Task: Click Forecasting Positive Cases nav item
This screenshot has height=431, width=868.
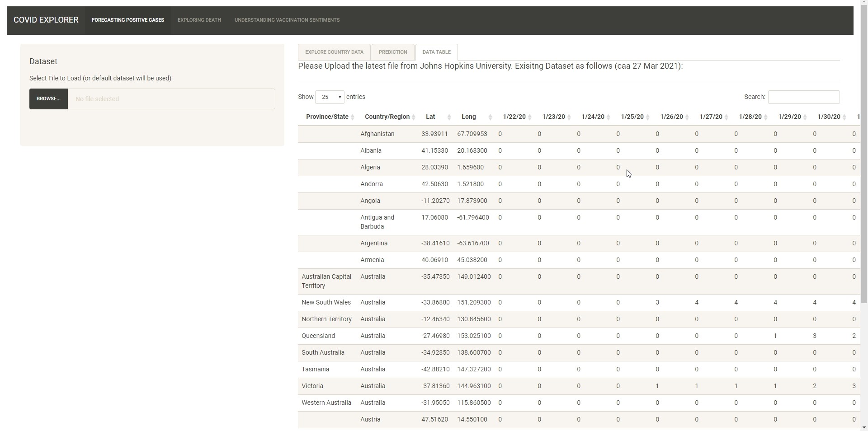Action: tap(128, 20)
